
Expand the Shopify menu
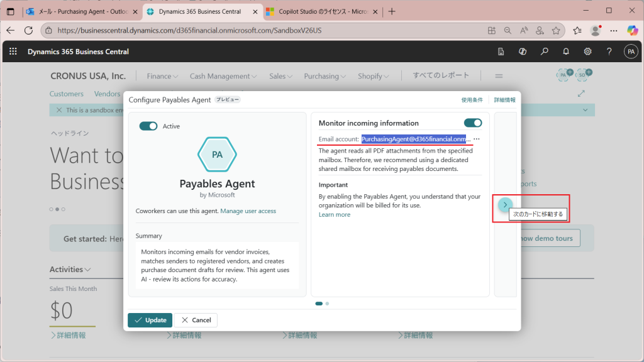pos(373,76)
